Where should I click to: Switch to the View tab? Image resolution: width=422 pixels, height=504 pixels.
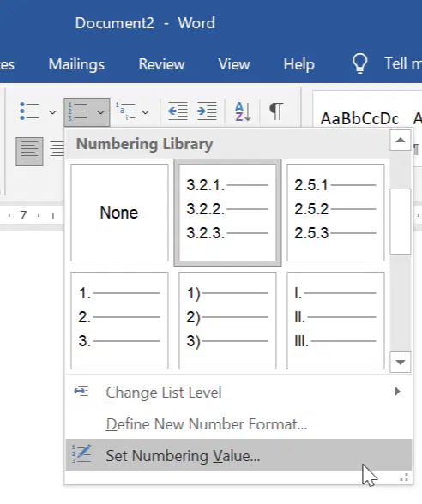tap(234, 64)
